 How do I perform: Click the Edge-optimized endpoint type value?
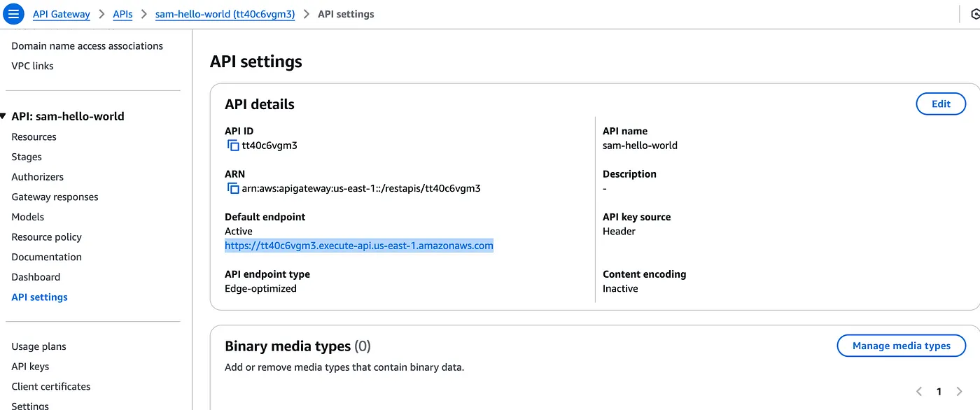(x=260, y=288)
